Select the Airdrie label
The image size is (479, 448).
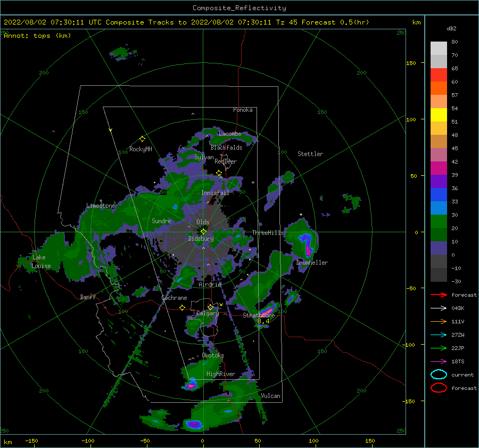(x=210, y=284)
